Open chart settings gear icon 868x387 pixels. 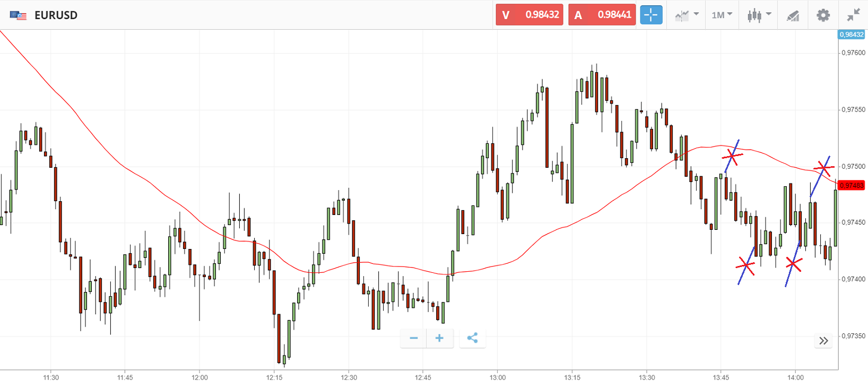823,15
